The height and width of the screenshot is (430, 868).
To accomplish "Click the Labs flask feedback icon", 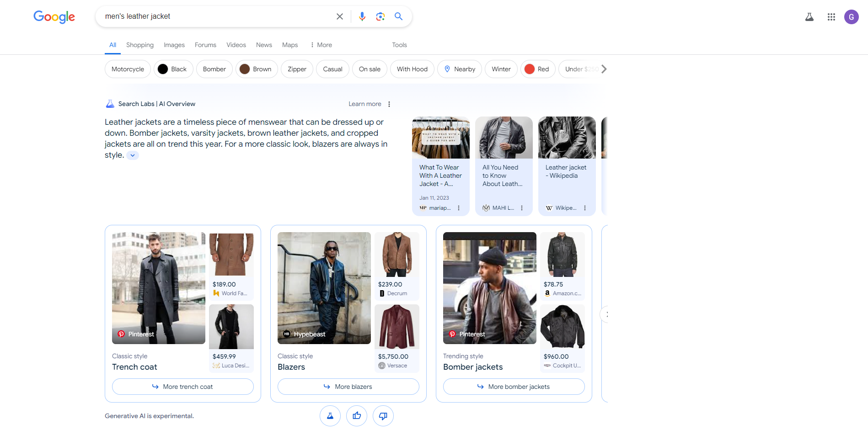I will (330, 416).
